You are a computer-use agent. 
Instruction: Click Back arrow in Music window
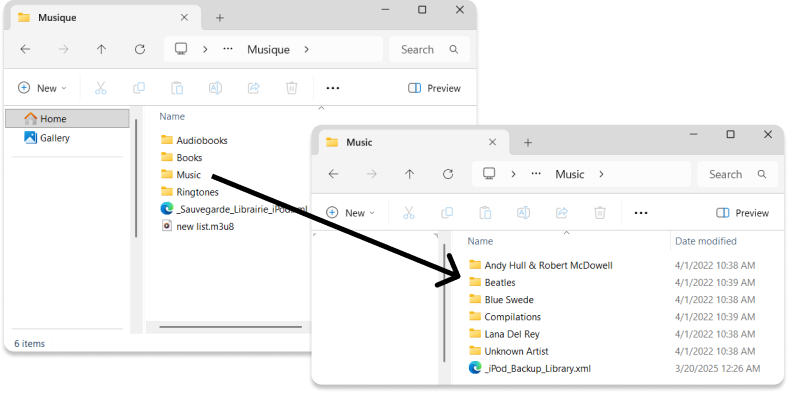(x=333, y=174)
